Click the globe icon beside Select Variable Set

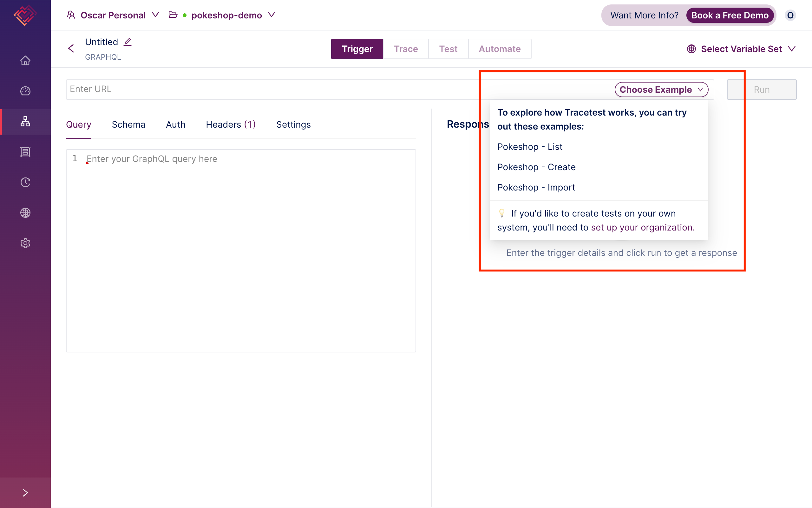[x=691, y=49]
